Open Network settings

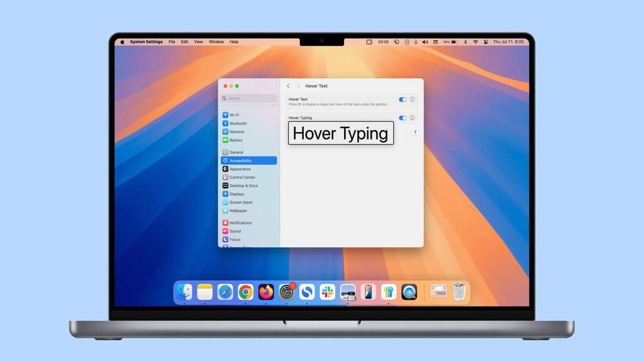(238, 132)
